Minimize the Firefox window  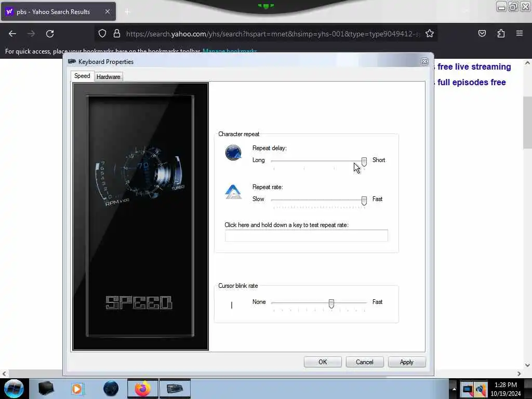pos(501,7)
